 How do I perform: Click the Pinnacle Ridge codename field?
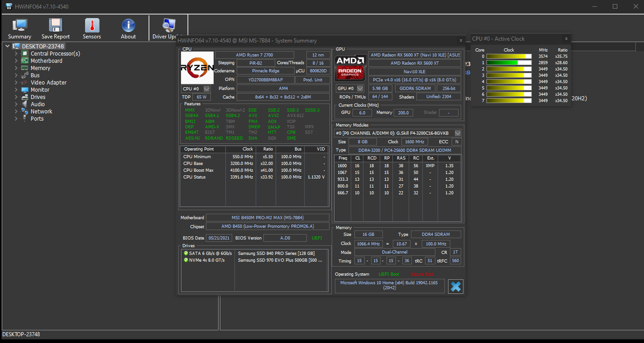(x=265, y=71)
